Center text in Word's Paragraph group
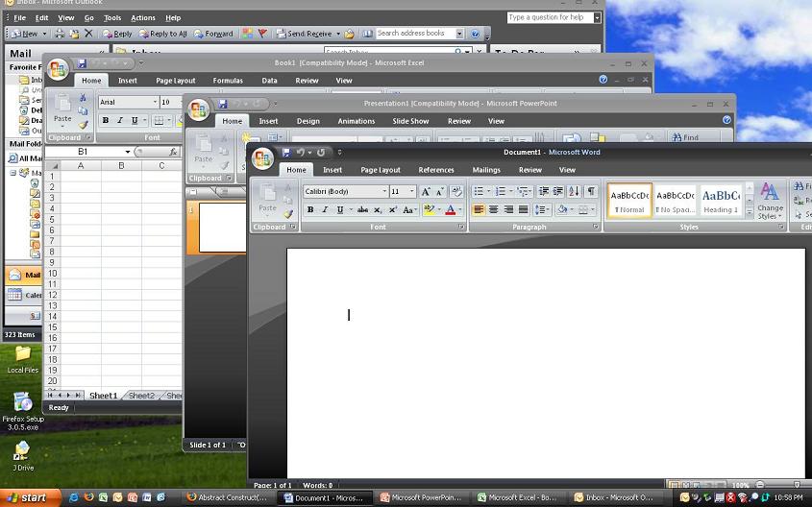The width and height of the screenshot is (812, 507). tap(494, 209)
